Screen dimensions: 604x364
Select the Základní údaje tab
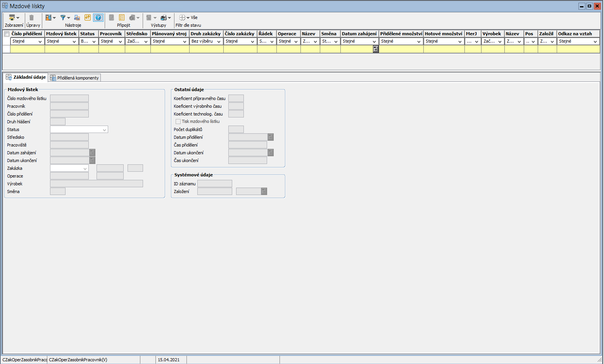26,78
